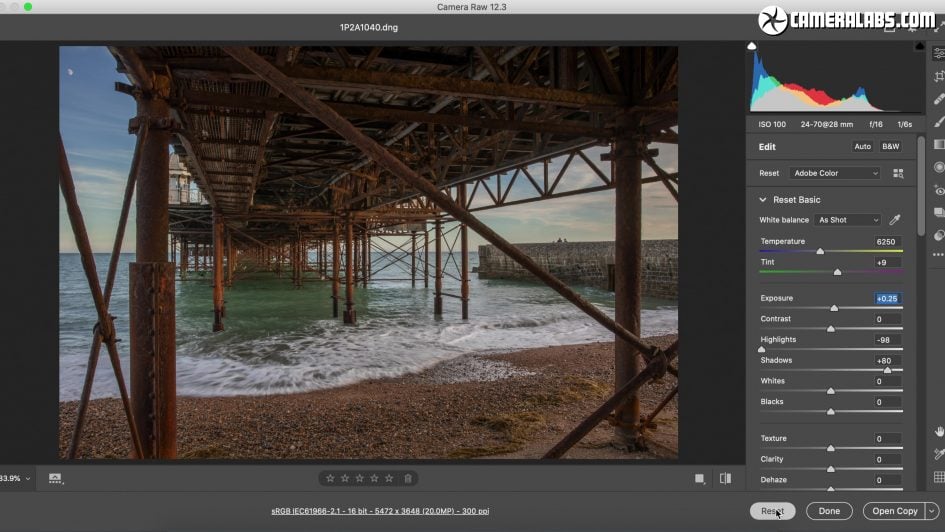Image resolution: width=945 pixels, height=532 pixels.
Task: Click the '1P2A1040.dng' file name
Action: (x=369, y=27)
